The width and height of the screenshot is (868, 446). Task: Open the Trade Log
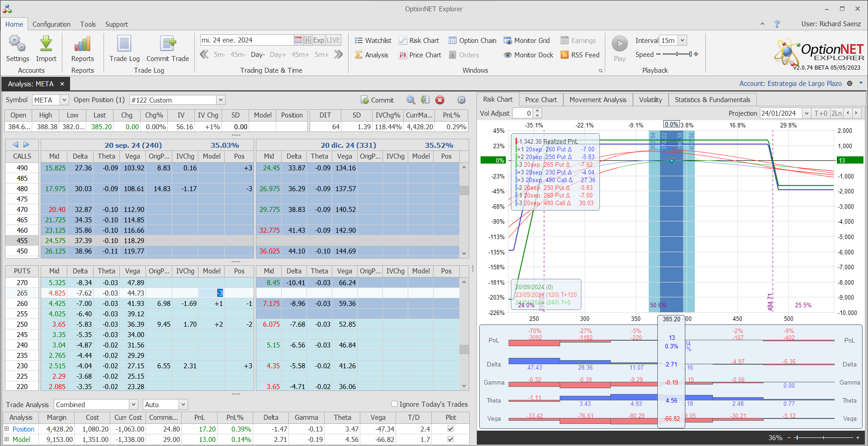tap(124, 49)
